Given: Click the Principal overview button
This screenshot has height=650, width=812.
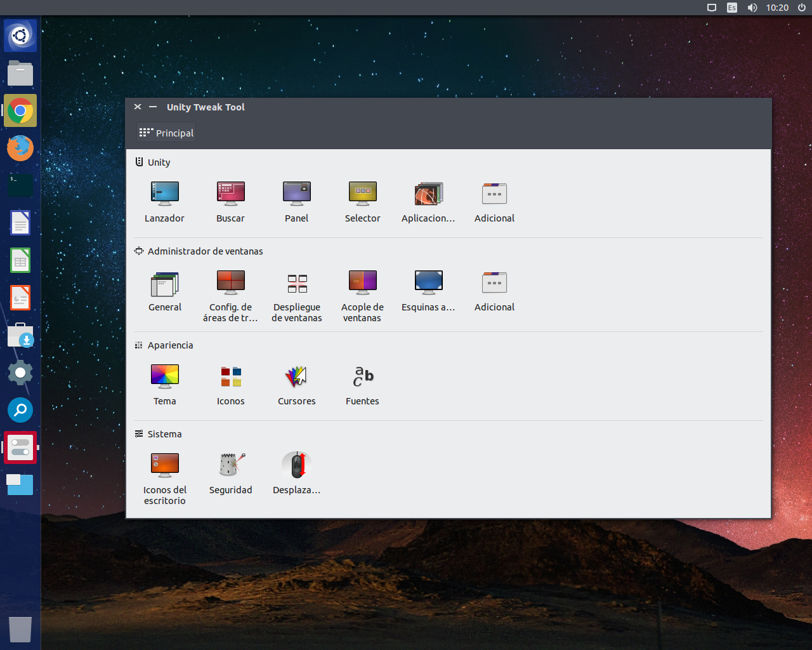Looking at the screenshot, I should [167, 133].
